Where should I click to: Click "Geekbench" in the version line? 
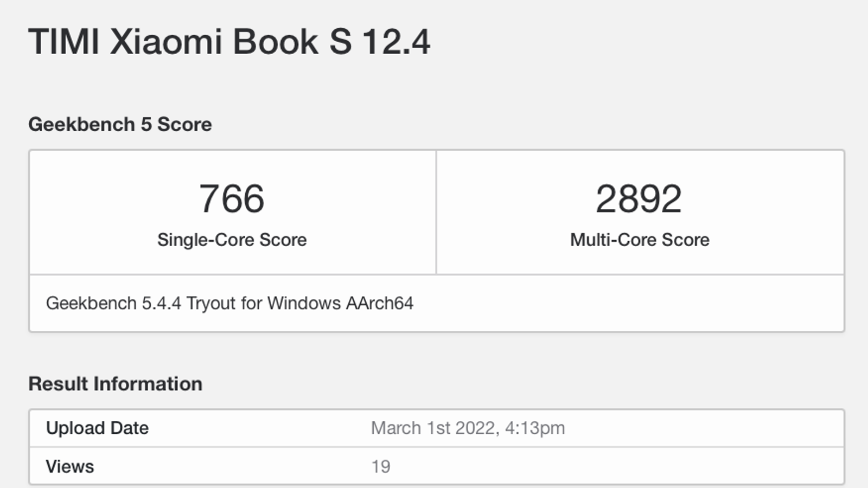[x=91, y=303]
